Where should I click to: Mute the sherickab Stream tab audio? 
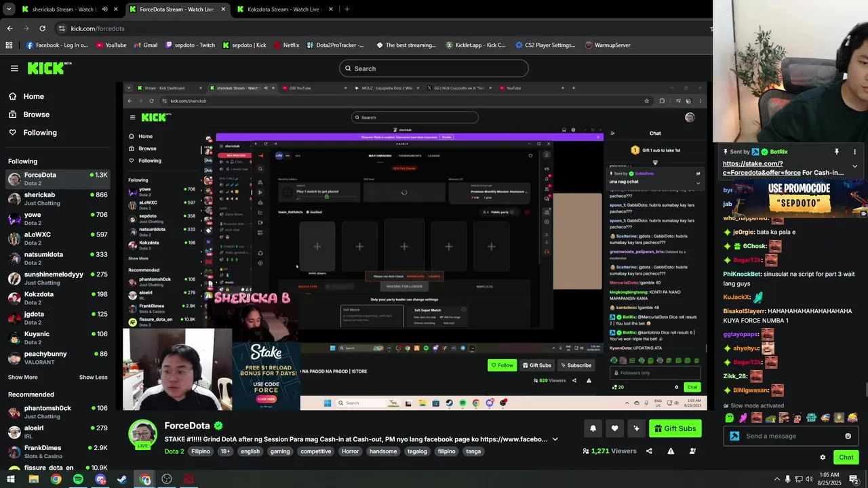pos(104,9)
